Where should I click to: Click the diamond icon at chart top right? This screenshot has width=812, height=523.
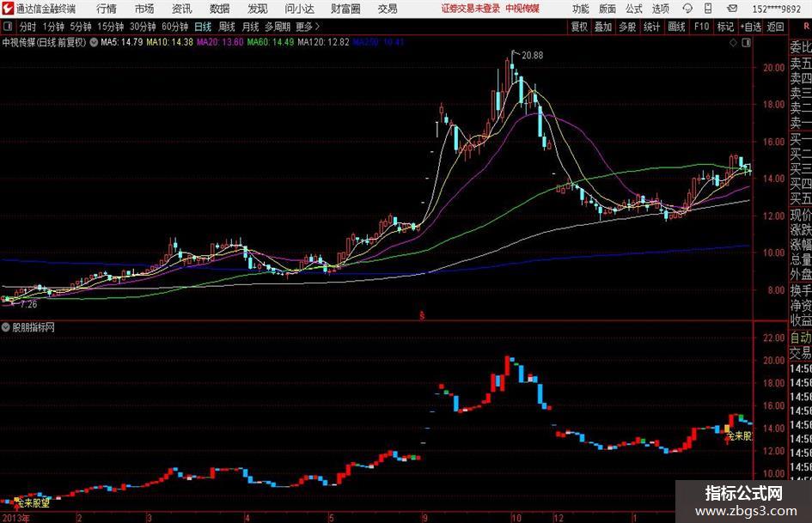pos(733,43)
